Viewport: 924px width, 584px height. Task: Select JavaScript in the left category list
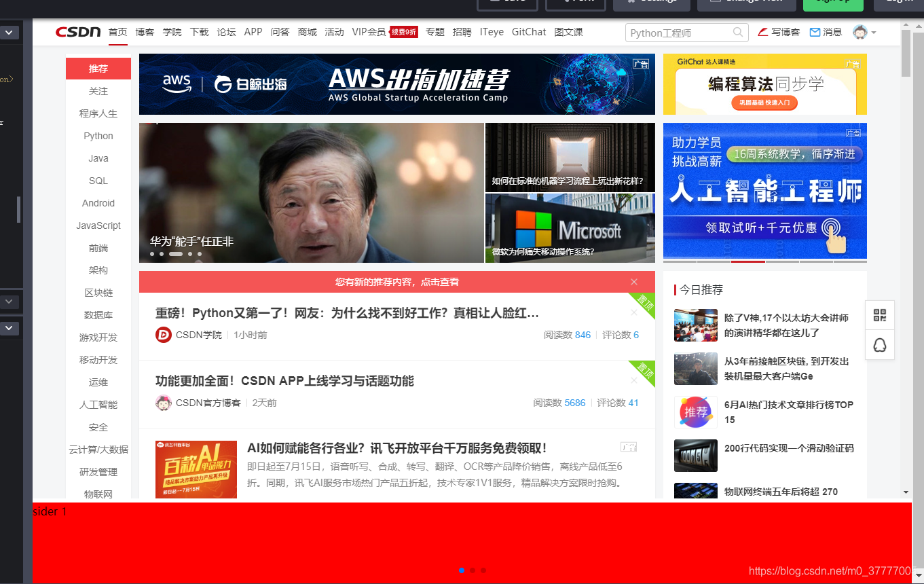pyautogui.click(x=98, y=225)
